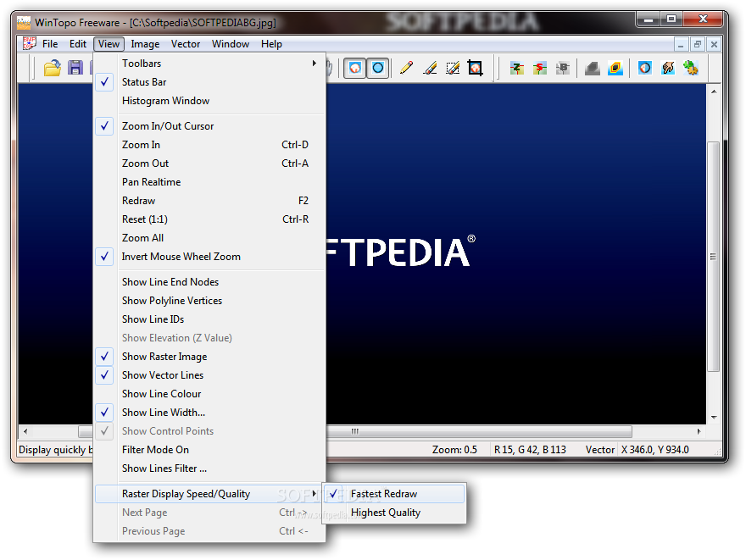
Task: Click the pointing-hand one-touch vectorise icon
Action: coord(668,68)
